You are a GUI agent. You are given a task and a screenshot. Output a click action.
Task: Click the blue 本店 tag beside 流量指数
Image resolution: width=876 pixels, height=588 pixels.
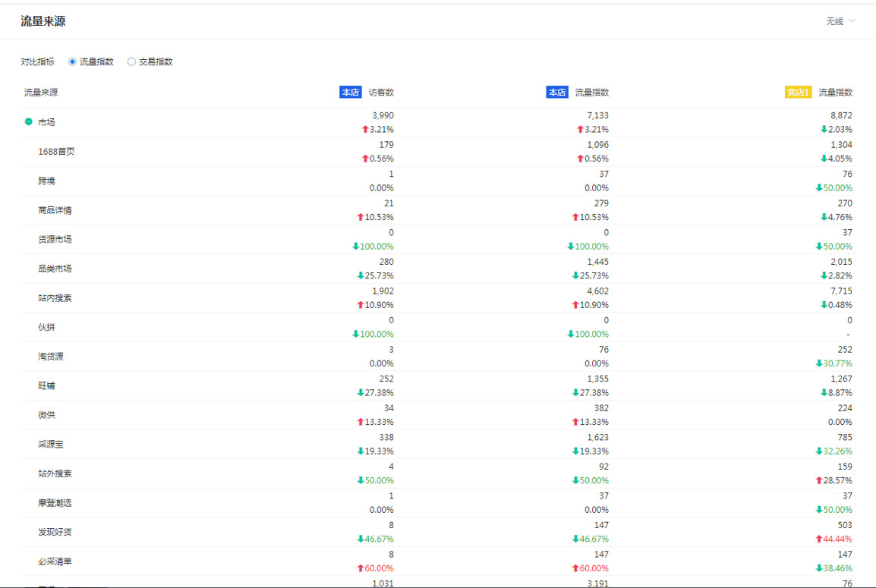556,93
